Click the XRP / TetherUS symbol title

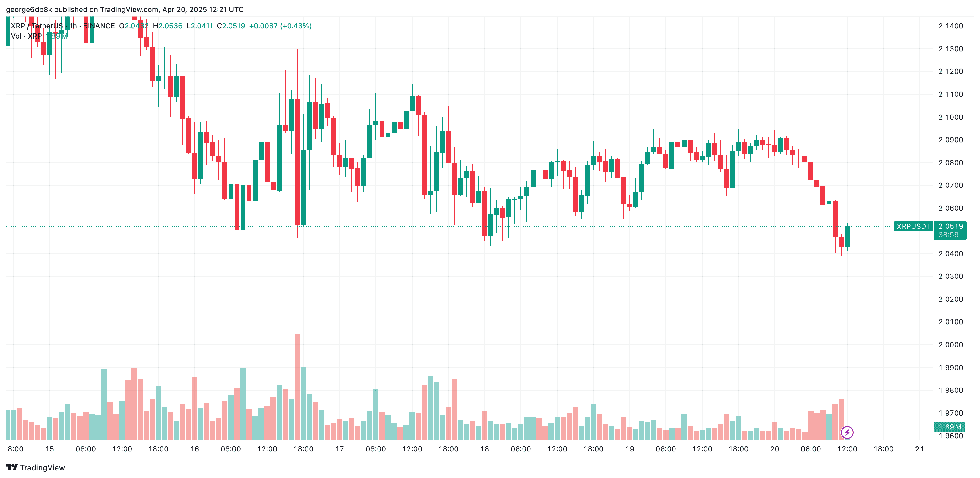36,26
